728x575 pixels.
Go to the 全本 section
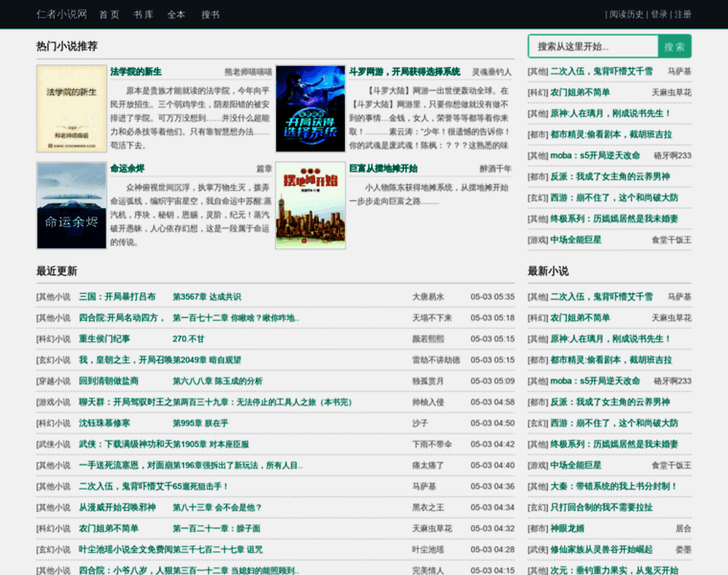click(176, 14)
